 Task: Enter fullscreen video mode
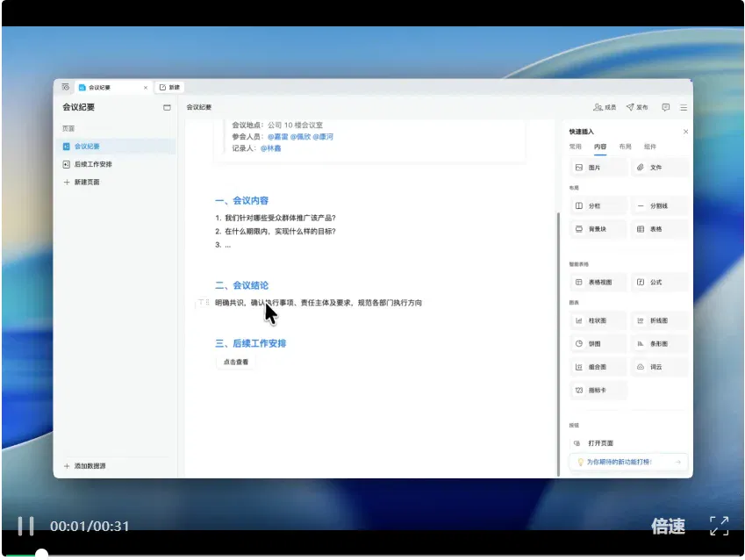720,527
